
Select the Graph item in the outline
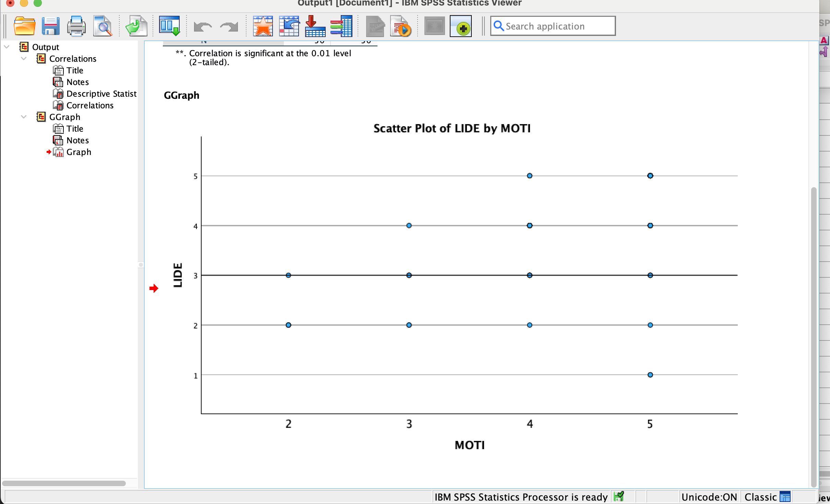click(x=79, y=152)
